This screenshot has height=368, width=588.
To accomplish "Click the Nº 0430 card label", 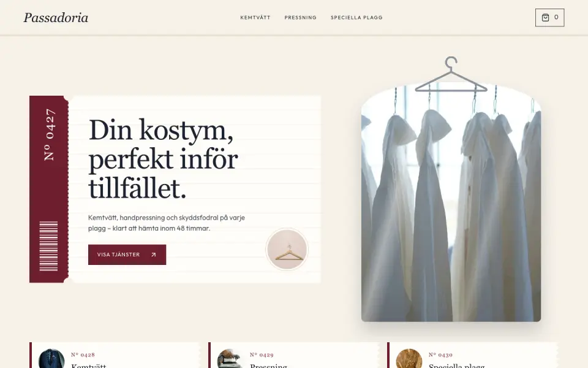I will (x=440, y=355).
